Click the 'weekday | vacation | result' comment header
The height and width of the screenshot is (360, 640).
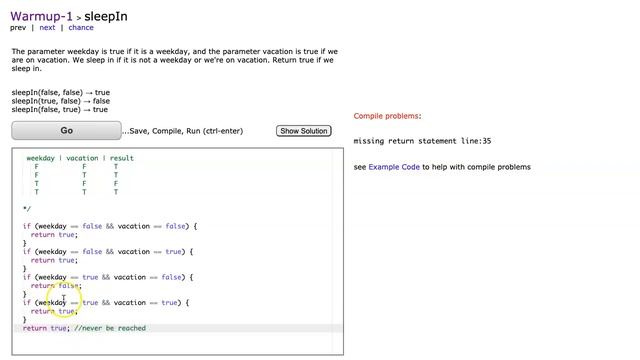(80, 158)
